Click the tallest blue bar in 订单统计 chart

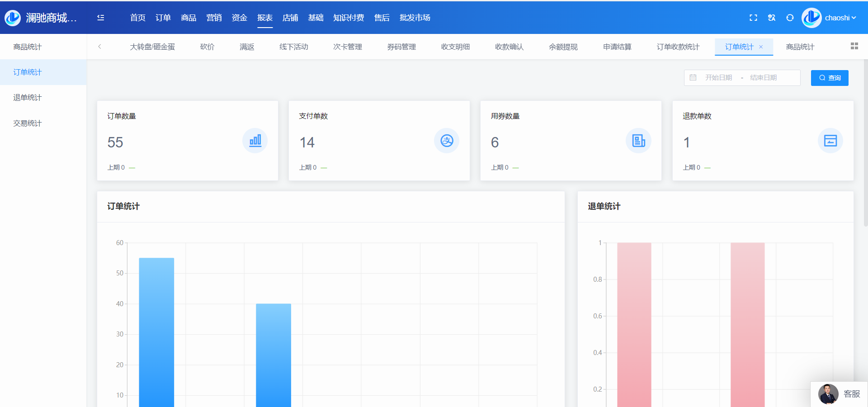(x=156, y=330)
